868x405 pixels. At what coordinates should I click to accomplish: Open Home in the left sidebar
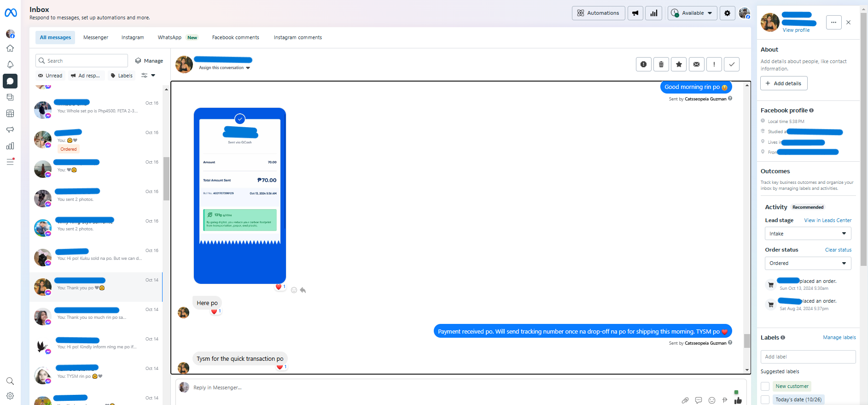click(10, 48)
